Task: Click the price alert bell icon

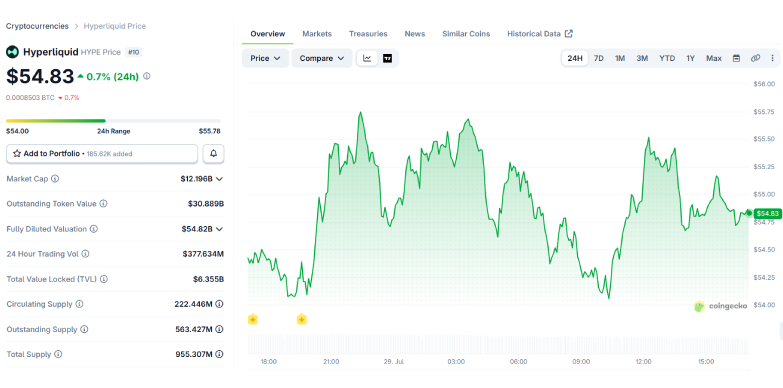Action: [x=213, y=154]
